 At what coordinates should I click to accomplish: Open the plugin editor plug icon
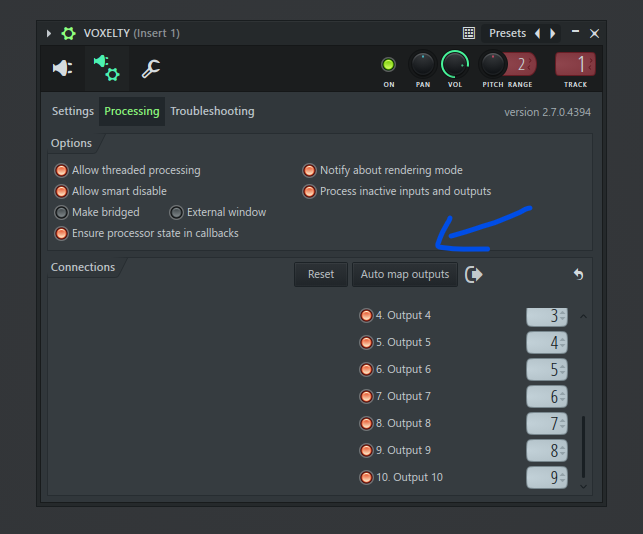(62, 68)
